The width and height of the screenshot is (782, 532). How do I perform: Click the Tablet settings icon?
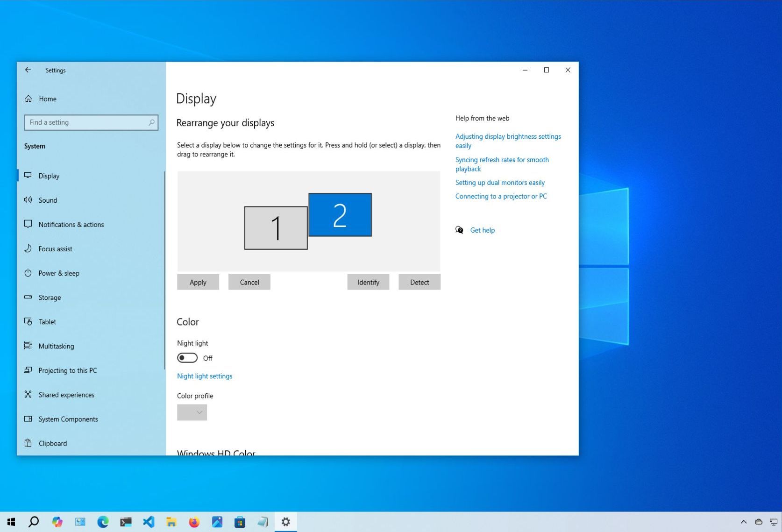pos(28,321)
